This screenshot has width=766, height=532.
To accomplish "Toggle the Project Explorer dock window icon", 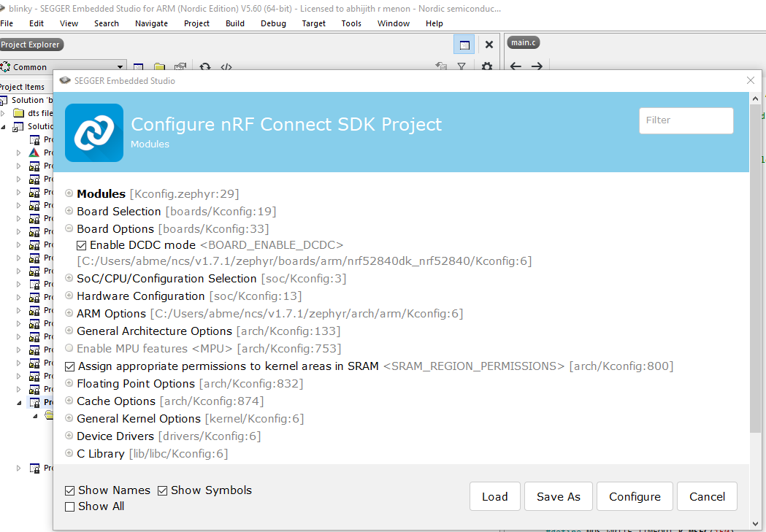I will click(464, 45).
